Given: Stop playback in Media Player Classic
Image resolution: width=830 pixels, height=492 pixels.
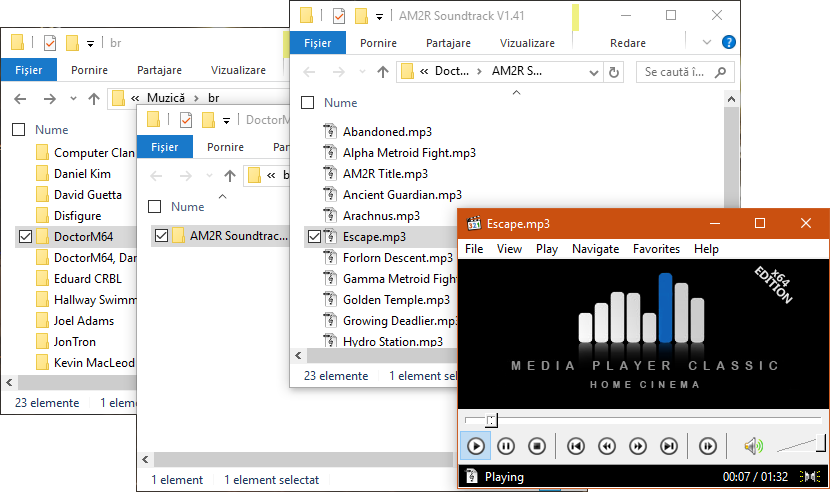Looking at the screenshot, I should (x=537, y=446).
